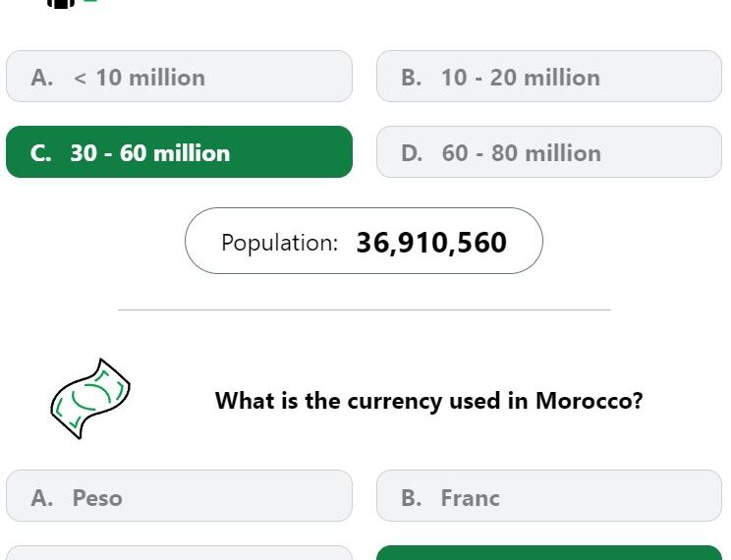Click the cut-off green currency answer button
The height and width of the screenshot is (560, 731).
point(549,553)
